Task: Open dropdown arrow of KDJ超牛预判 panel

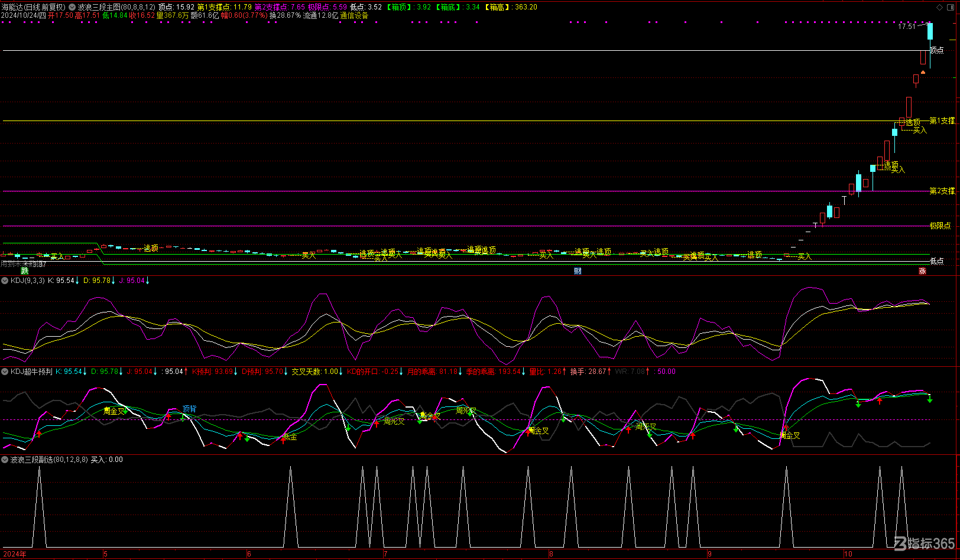Action: (5, 372)
